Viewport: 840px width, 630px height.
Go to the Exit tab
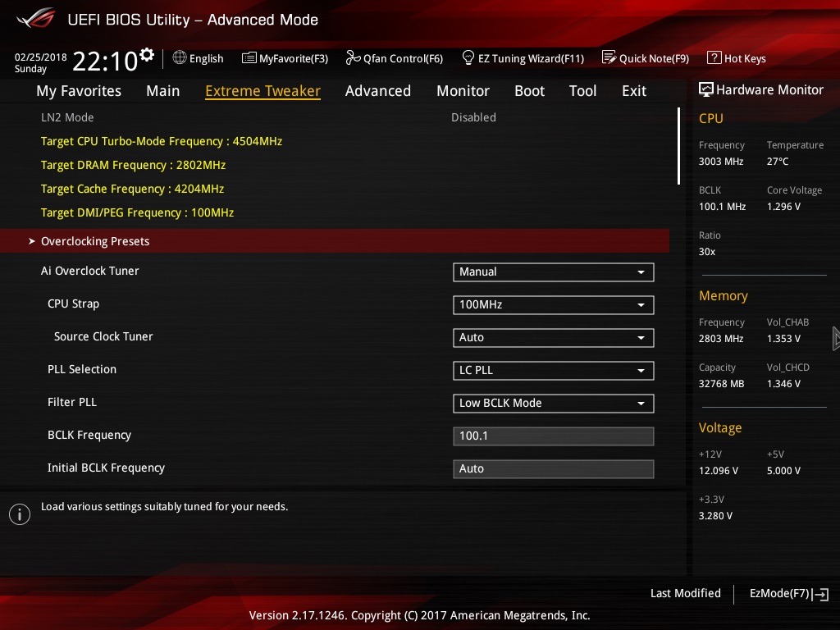(634, 91)
